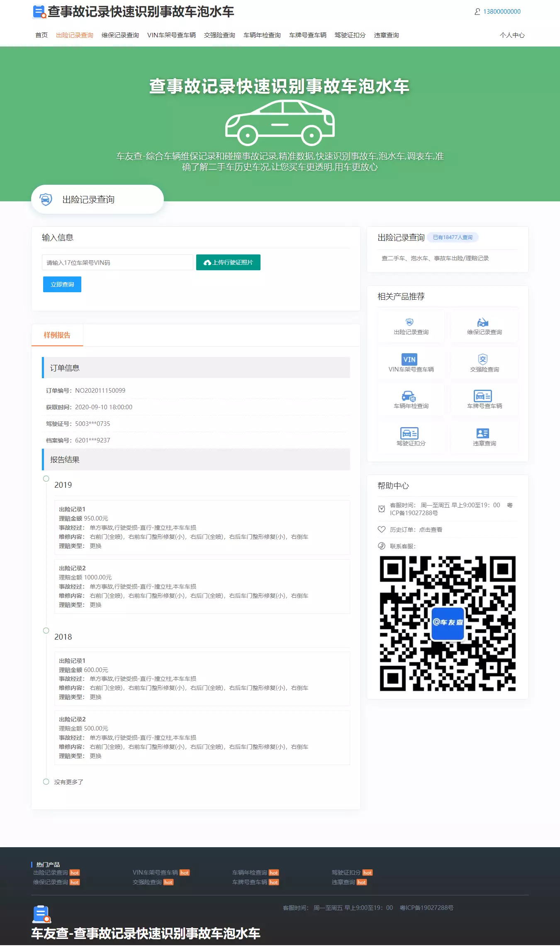Viewport: 560px width, 946px height.
Task: Click the VIN icon in related products
Action: point(409,359)
